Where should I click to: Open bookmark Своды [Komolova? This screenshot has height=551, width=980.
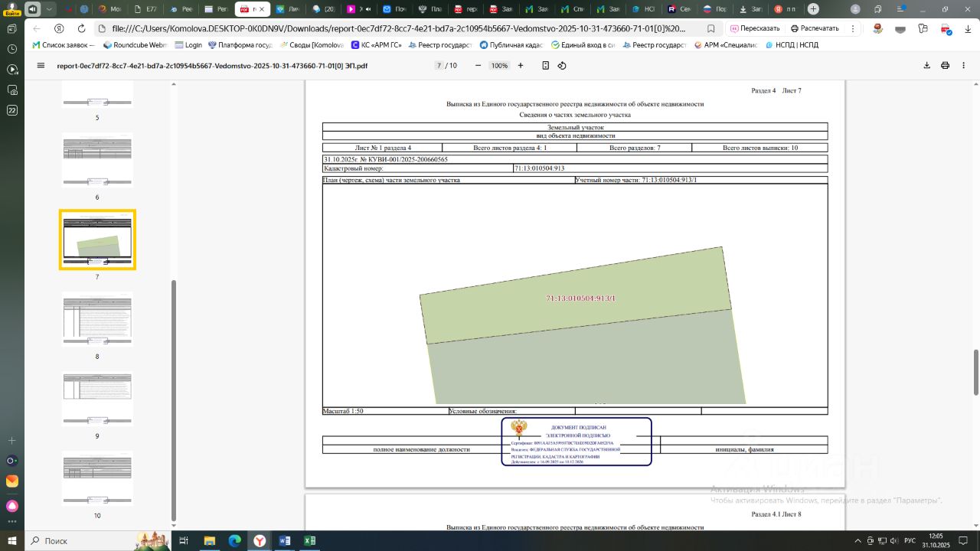tap(312, 45)
